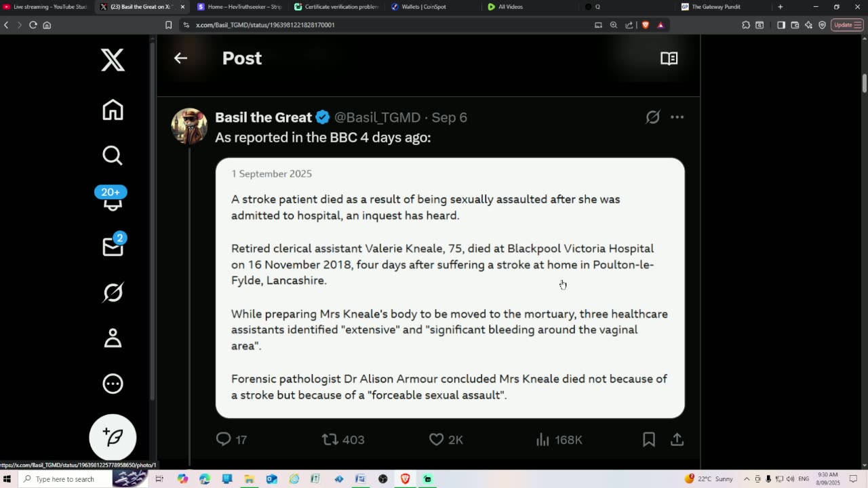The height and width of the screenshot is (488, 868).
Task: Toggle bookmark on Basil the Great's post
Action: click(x=648, y=440)
